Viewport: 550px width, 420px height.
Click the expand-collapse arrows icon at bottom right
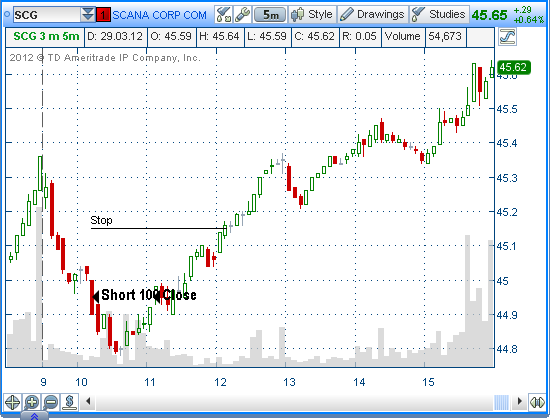tap(537, 402)
